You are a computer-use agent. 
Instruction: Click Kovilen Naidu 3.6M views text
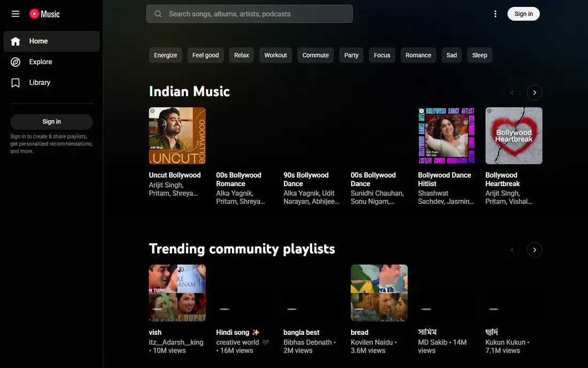tap(374, 346)
